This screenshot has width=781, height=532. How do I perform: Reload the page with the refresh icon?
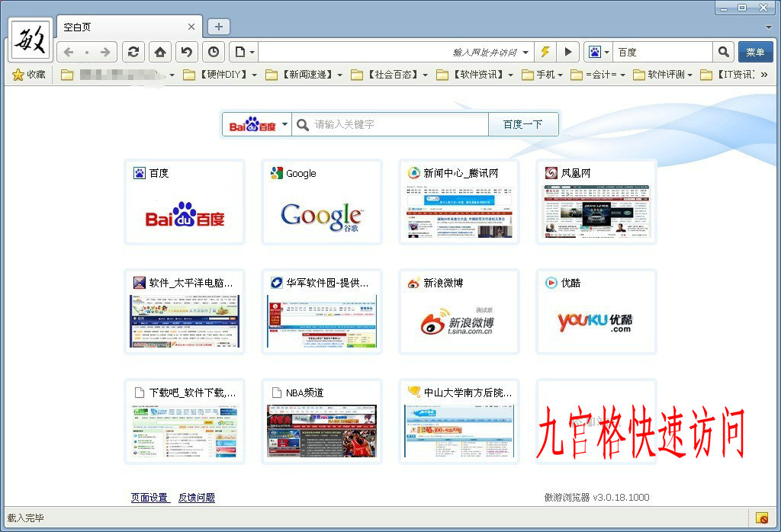133,52
